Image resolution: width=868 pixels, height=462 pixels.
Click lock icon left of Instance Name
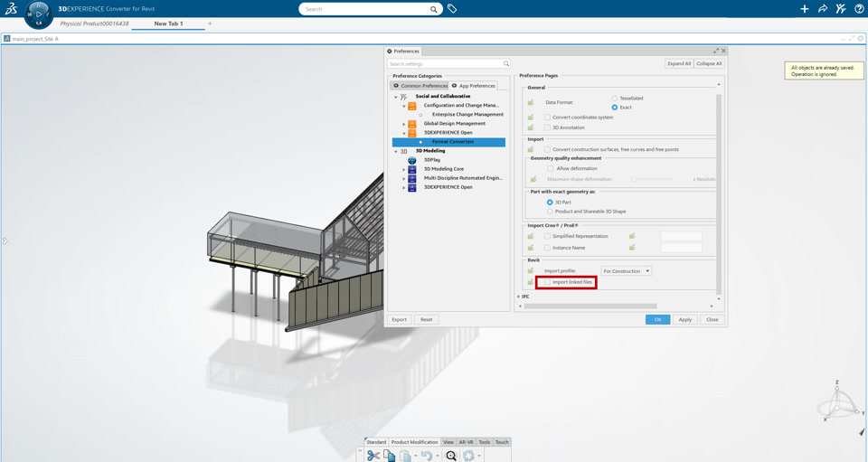click(x=531, y=248)
